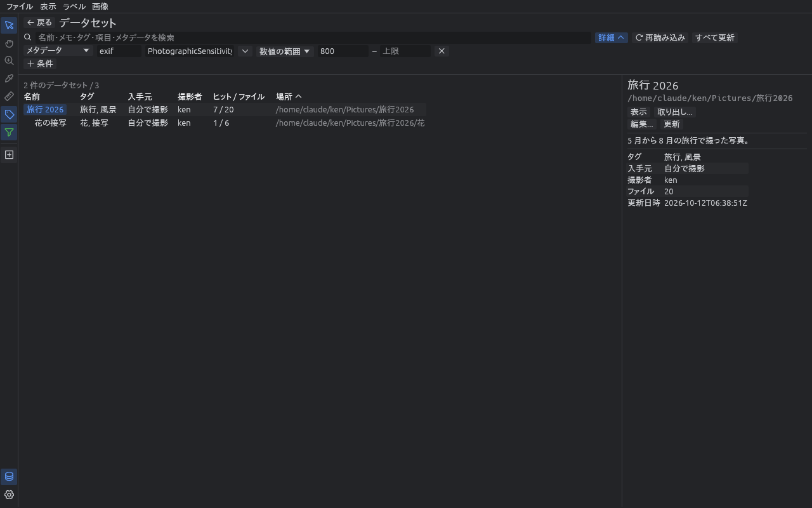The width and height of the screenshot is (812, 508).
Task: Click 取り出し… button in details
Action: pos(675,112)
